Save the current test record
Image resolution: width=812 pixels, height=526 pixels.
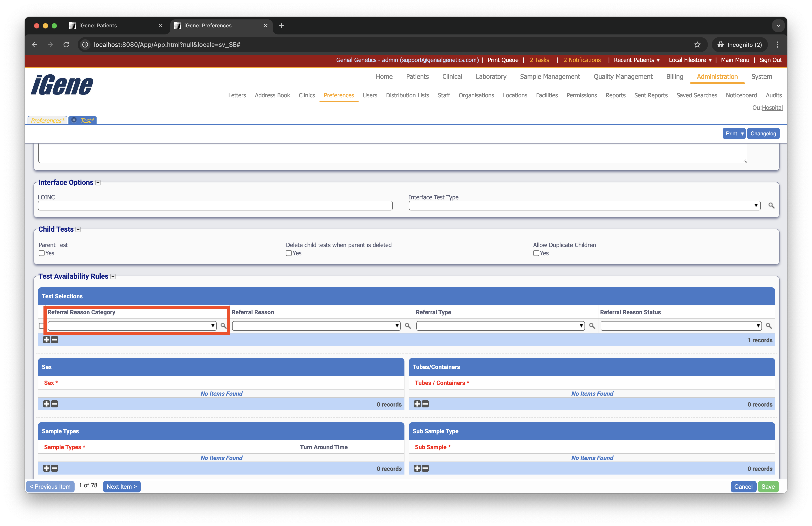coord(768,486)
